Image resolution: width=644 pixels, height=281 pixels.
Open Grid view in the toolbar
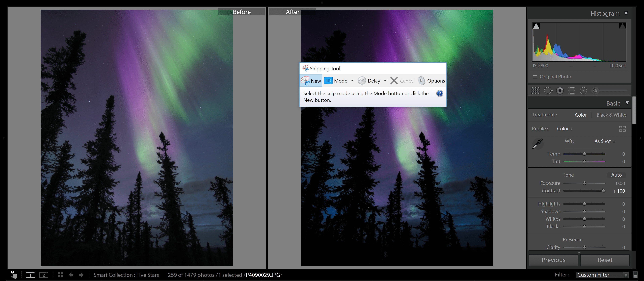60,275
